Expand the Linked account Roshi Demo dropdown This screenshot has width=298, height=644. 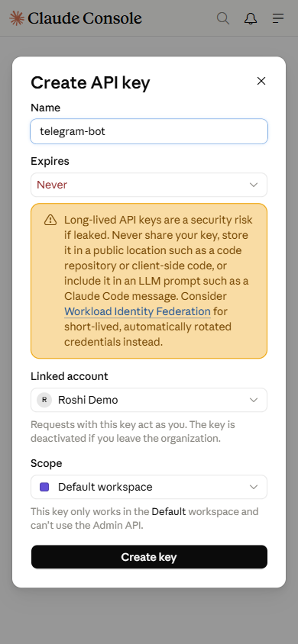[x=149, y=400]
